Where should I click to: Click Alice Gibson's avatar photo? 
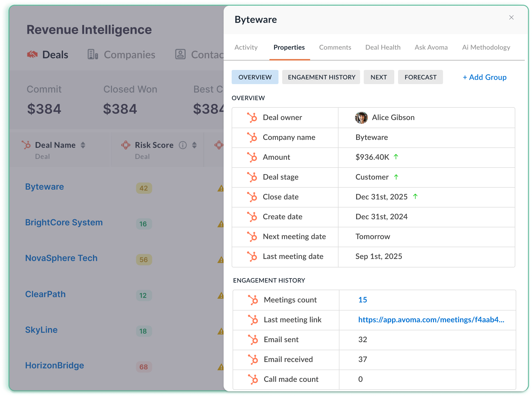tap(361, 118)
